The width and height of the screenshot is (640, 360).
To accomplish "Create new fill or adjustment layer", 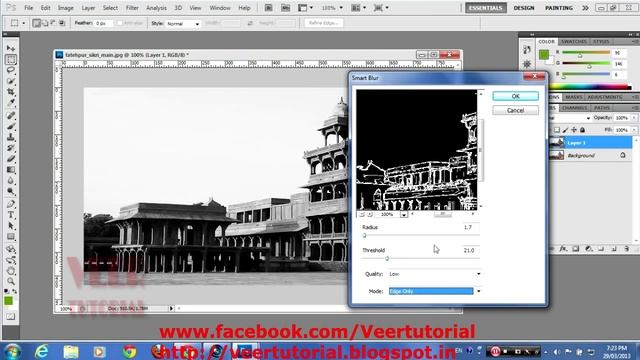I will tap(589, 249).
